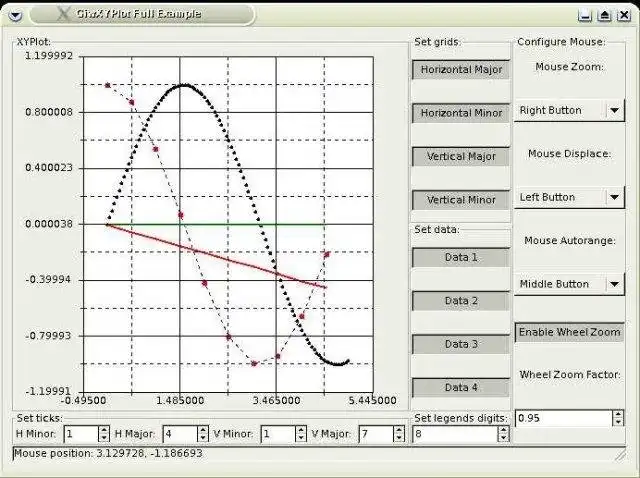Click the green horizontal line in the plot

216,224
